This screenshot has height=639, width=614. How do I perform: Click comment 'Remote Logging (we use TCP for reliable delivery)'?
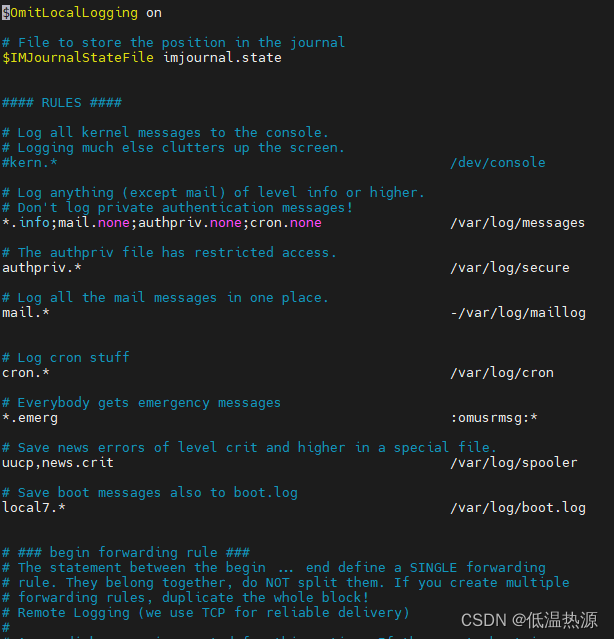click(x=213, y=613)
